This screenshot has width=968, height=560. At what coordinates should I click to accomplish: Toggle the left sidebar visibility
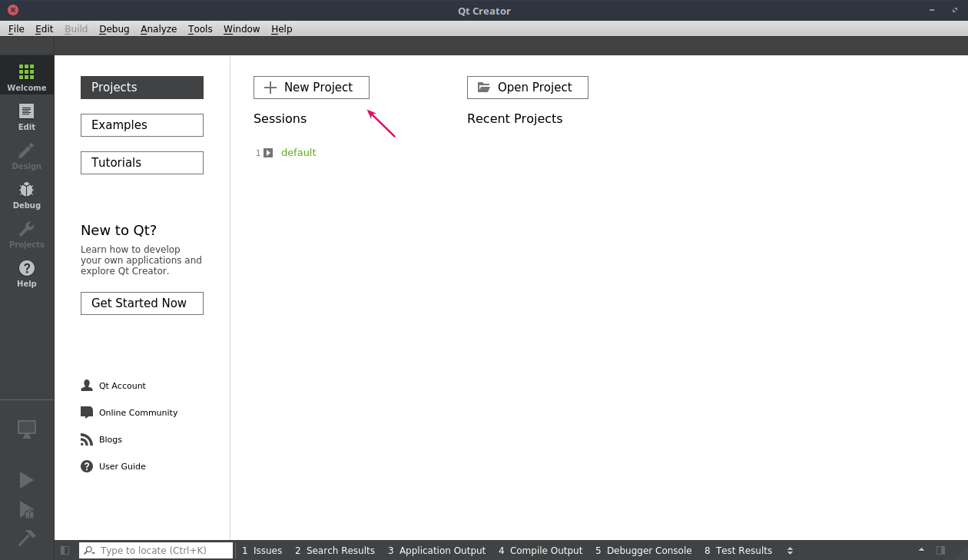(x=65, y=550)
